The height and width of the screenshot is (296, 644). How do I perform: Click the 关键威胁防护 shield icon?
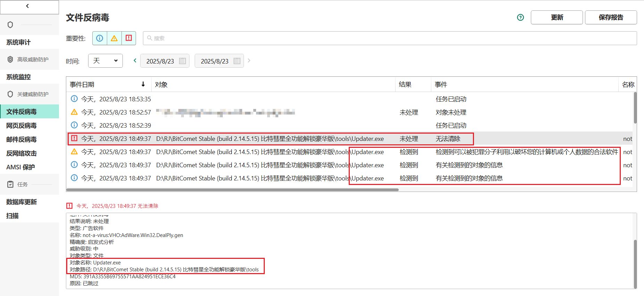click(x=10, y=94)
